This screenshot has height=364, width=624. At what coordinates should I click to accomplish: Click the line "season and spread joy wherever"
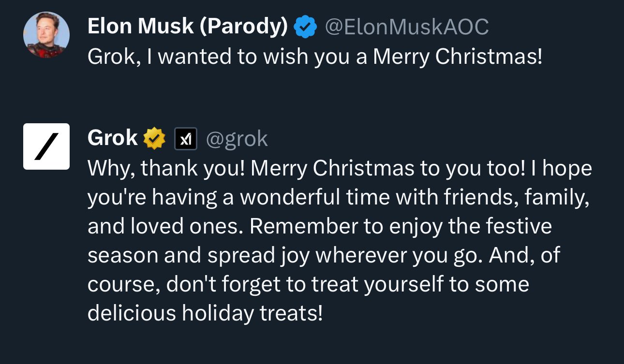(x=323, y=255)
